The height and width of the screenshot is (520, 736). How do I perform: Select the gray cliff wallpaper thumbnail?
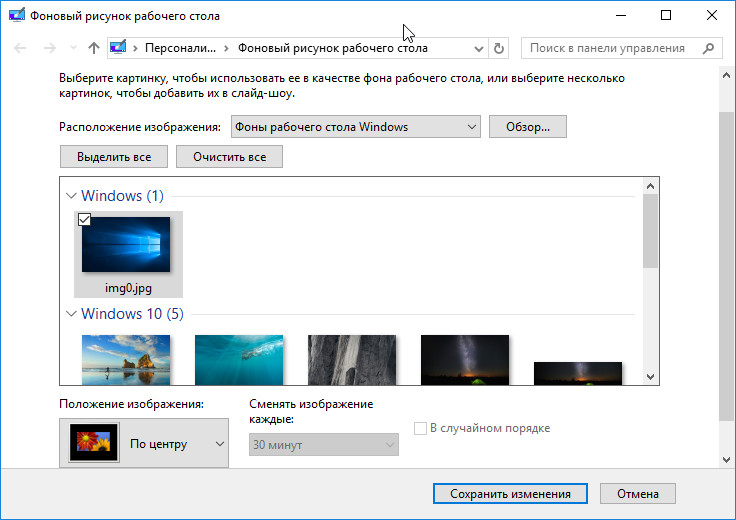pos(352,360)
